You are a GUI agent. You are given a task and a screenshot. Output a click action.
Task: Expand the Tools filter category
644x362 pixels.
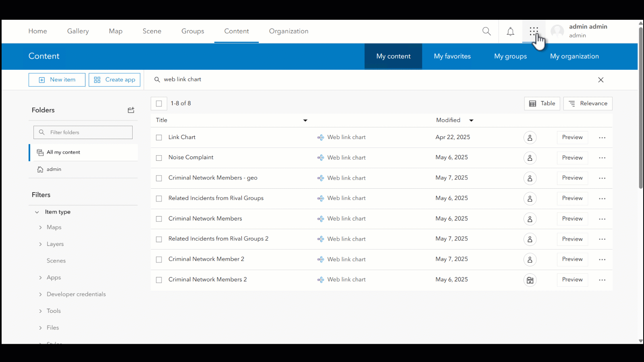pos(40,311)
